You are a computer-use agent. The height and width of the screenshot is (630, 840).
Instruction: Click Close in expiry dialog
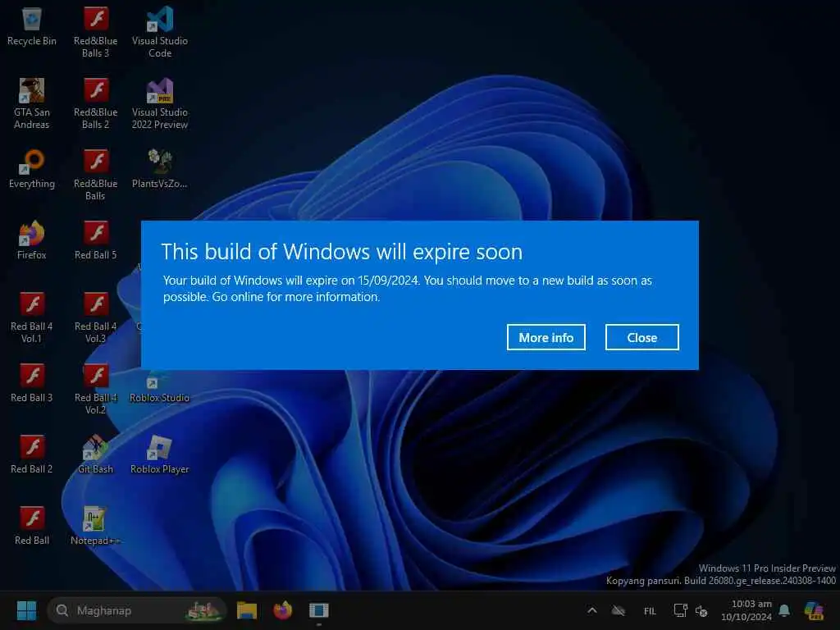tap(641, 337)
